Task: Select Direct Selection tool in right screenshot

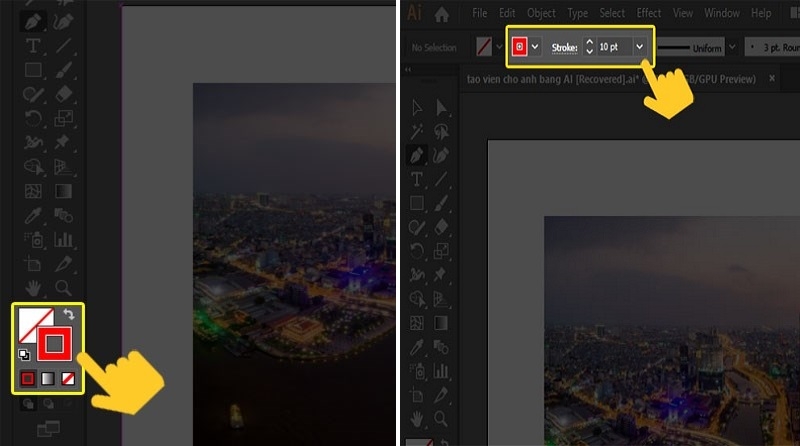Action: (x=441, y=108)
